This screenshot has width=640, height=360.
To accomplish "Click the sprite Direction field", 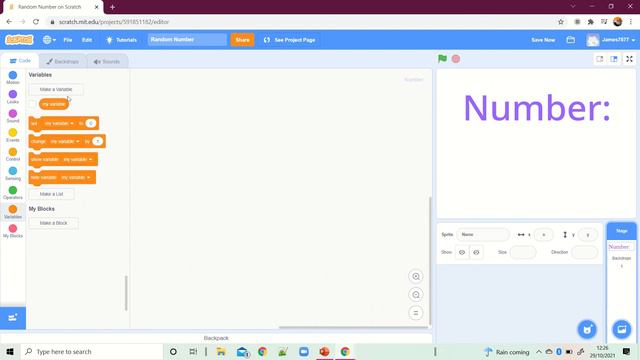I will (x=584, y=252).
